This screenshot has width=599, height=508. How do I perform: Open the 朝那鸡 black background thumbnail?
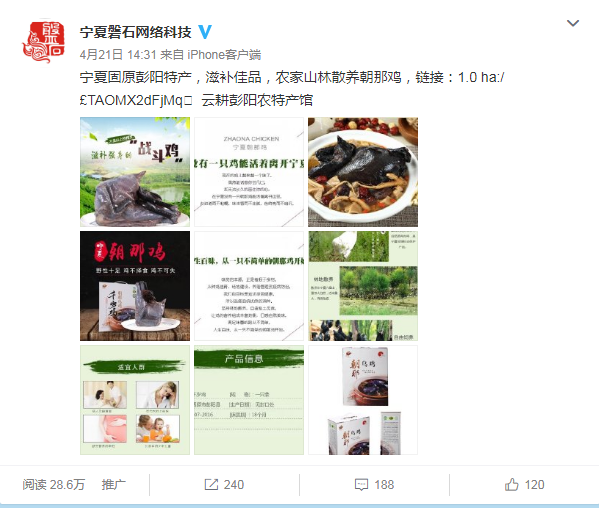(135, 286)
